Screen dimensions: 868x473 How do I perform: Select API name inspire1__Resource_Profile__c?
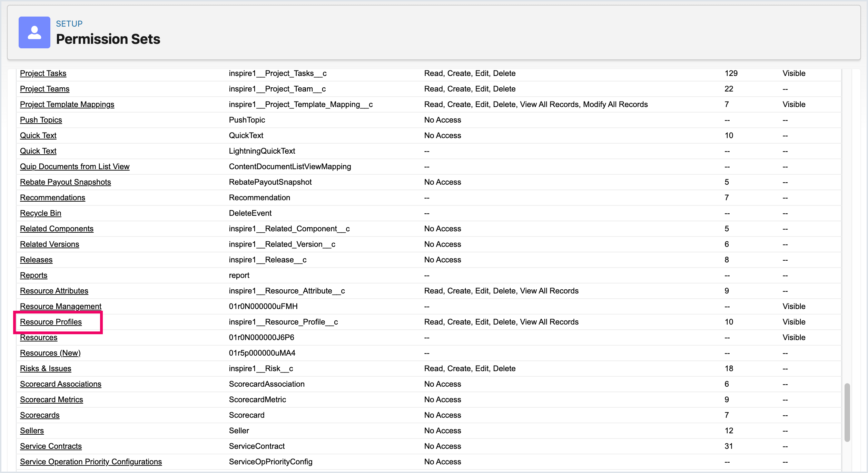coord(283,322)
